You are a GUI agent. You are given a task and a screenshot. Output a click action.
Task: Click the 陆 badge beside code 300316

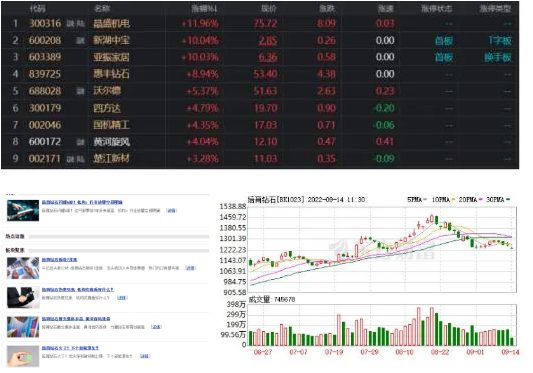click(x=80, y=24)
